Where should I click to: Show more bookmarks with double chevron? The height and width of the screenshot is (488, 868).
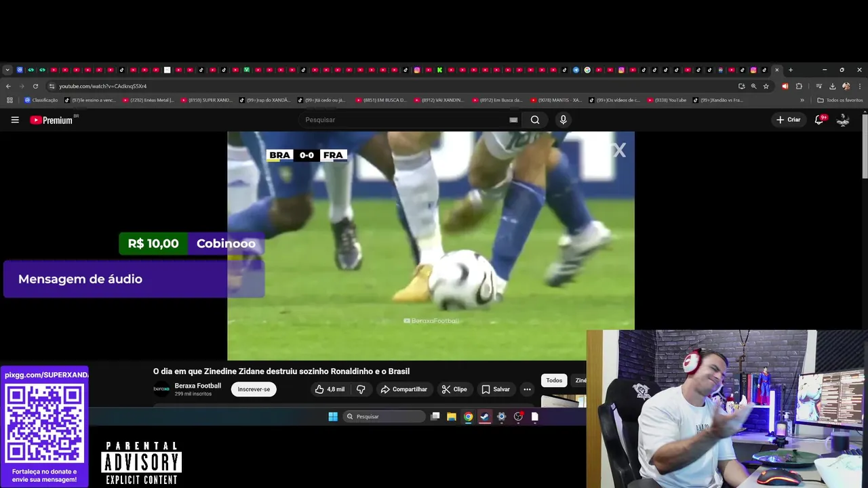(x=802, y=100)
